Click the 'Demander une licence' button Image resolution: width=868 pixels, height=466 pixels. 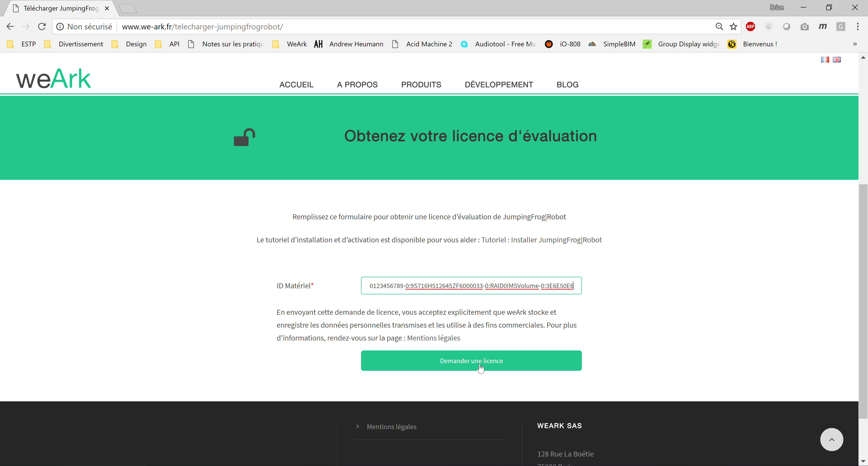click(471, 360)
